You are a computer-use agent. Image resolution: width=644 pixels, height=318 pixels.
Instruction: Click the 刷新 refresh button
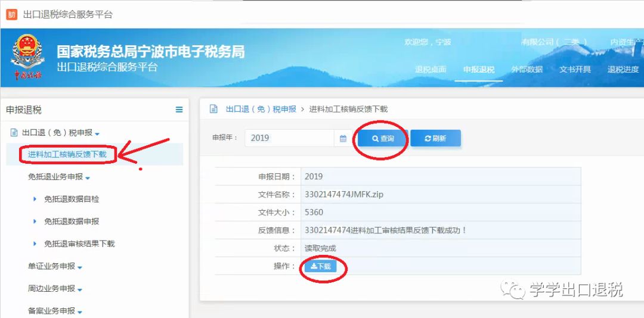[435, 138]
